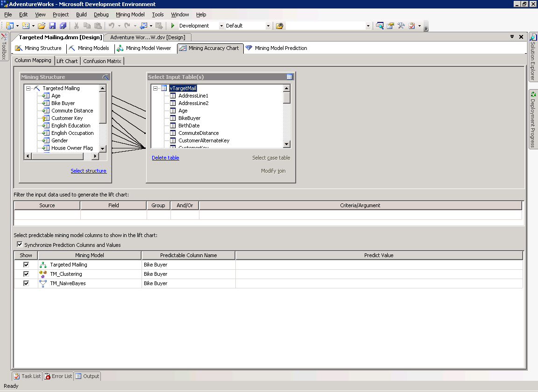Screen dimensions: 538x392
Task: Open the Toolbox side panel
Action: (4, 47)
